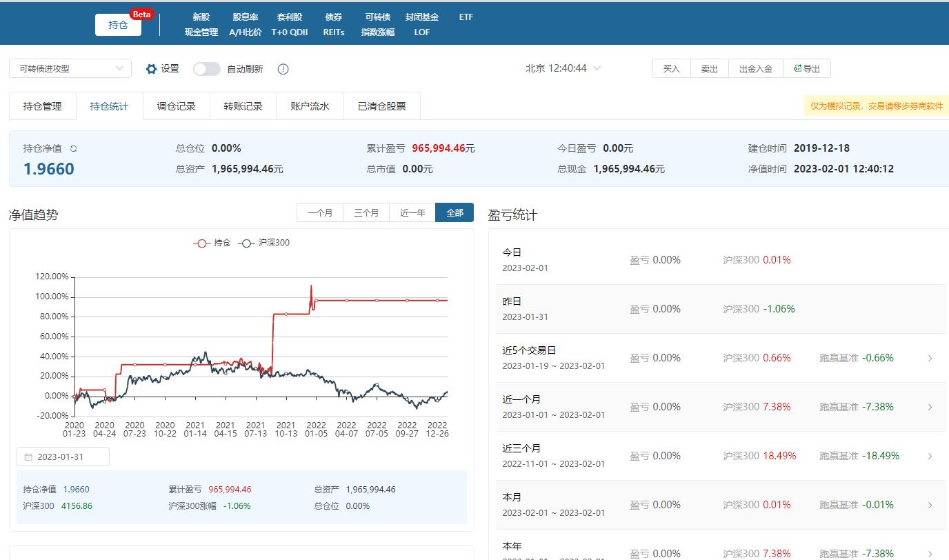
Task: Click the info icon beside 自动刷新
Action: [x=283, y=69]
